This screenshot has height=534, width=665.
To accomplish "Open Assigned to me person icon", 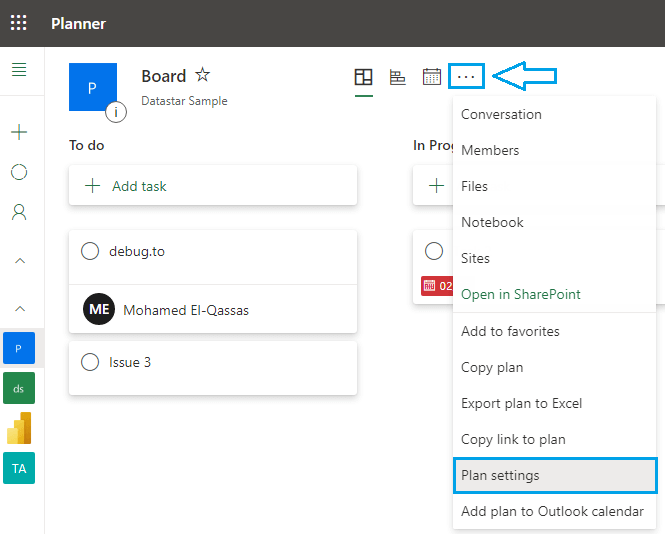I will (19, 212).
